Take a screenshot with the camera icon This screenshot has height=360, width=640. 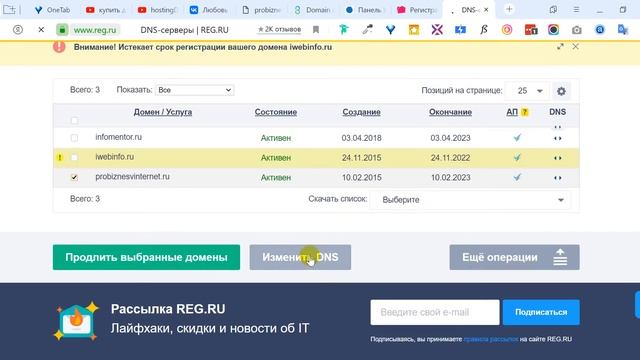(576, 29)
